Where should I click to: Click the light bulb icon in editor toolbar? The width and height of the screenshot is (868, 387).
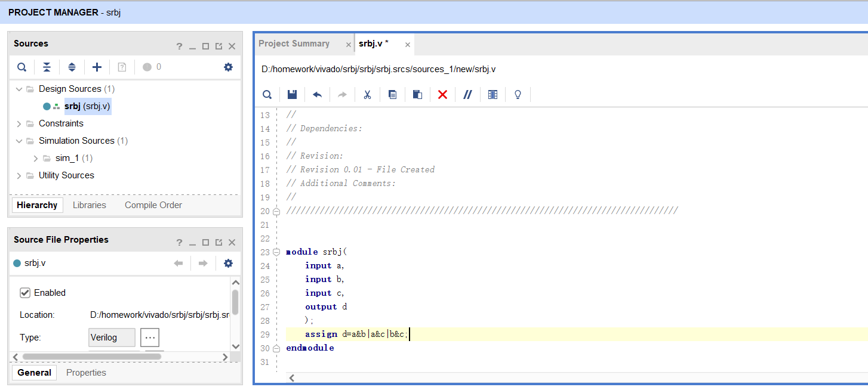[518, 95]
